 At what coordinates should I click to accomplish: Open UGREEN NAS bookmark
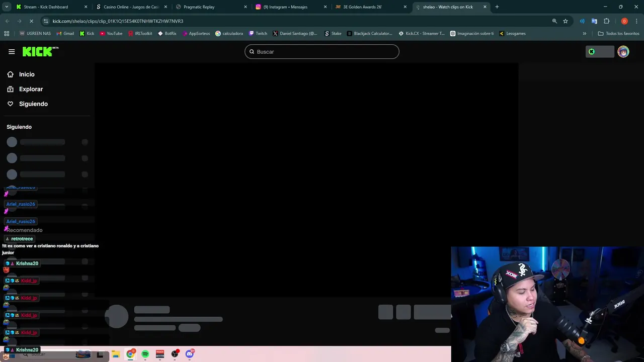pos(35,34)
